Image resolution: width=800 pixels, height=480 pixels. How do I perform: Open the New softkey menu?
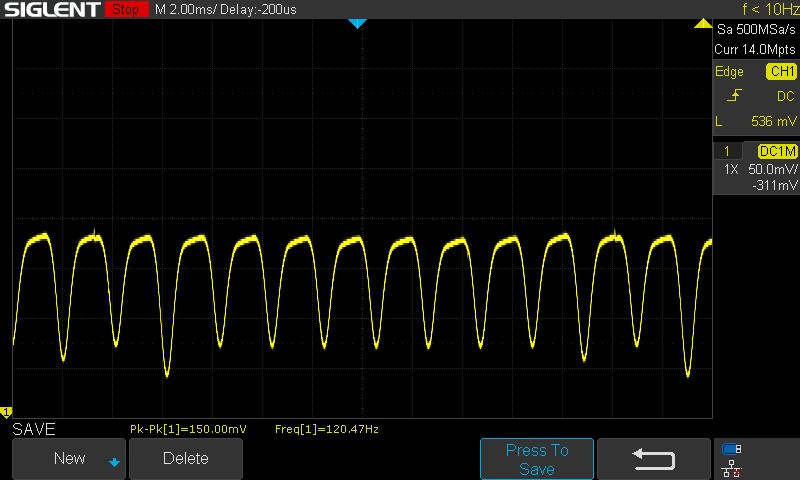point(69,459)
